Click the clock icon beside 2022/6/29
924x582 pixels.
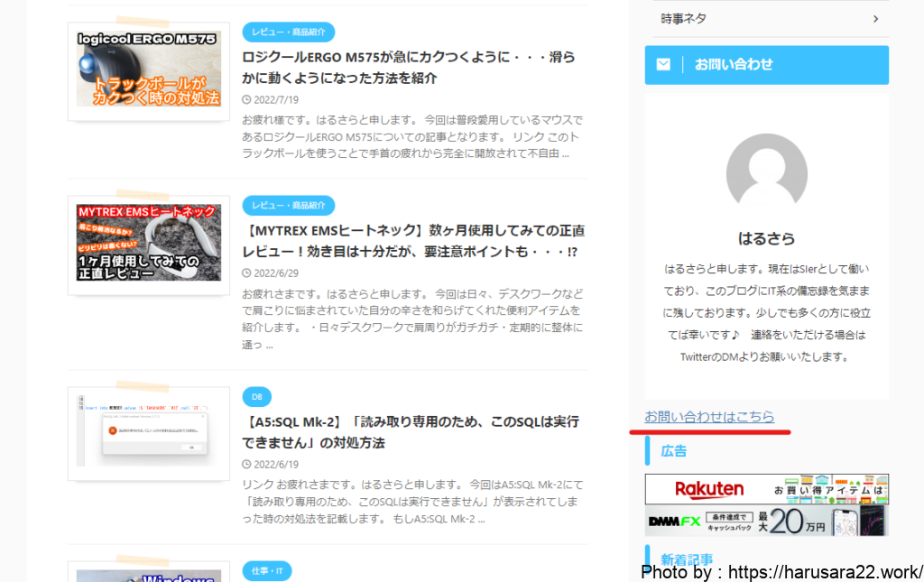246,273
